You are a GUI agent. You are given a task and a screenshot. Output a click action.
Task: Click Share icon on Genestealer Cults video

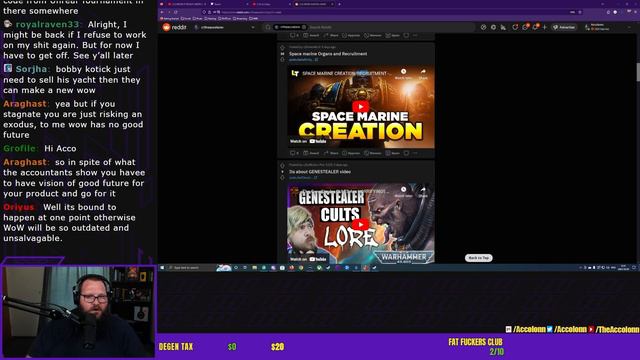pyautogui.click(x=423, y=191)
